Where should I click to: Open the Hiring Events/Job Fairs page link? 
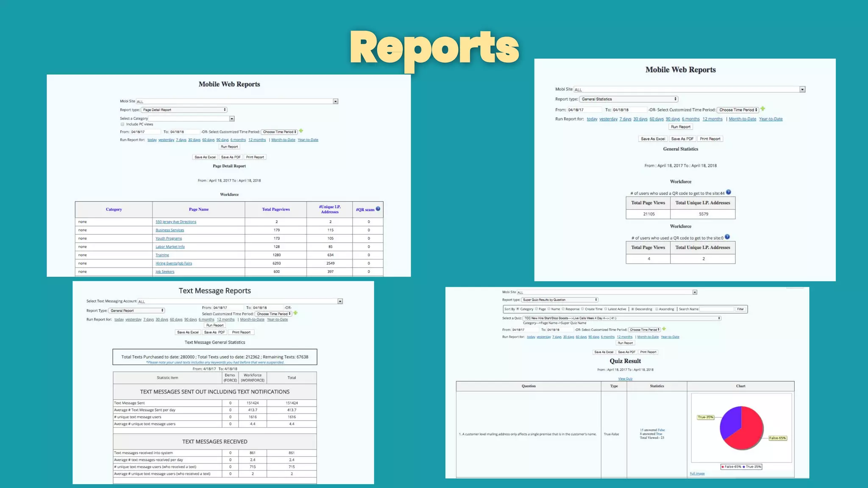(173, 263)
